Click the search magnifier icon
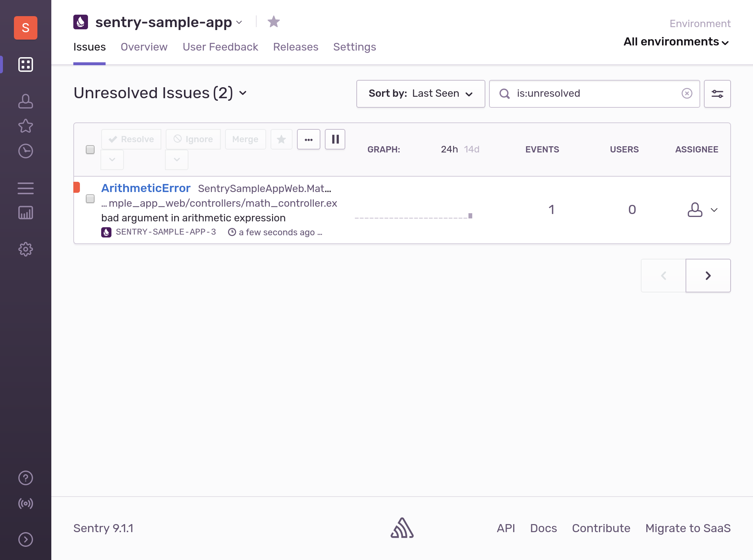Viewport: 753px width, 560px height. coord(504,94)
